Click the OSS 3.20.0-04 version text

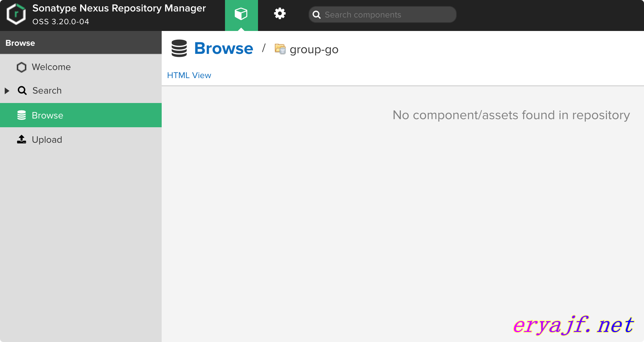(61, 22)
